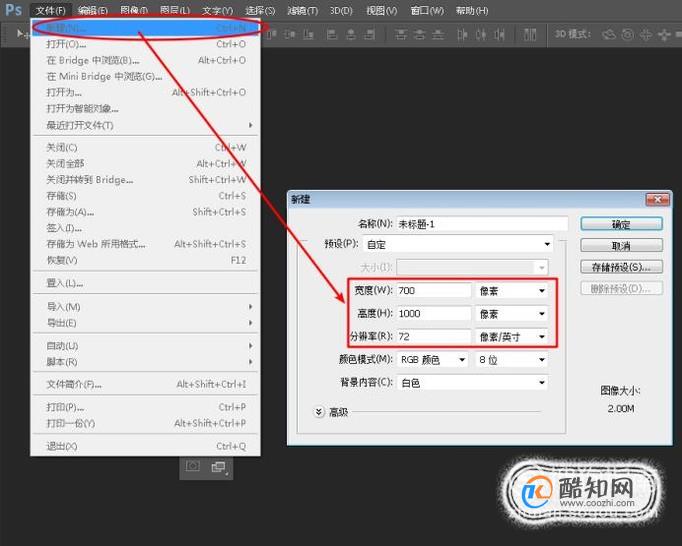Viewport: 682px width, 546px height.
Task: Click the 宽度(W) field showing 700
Action: click(434, 291)
